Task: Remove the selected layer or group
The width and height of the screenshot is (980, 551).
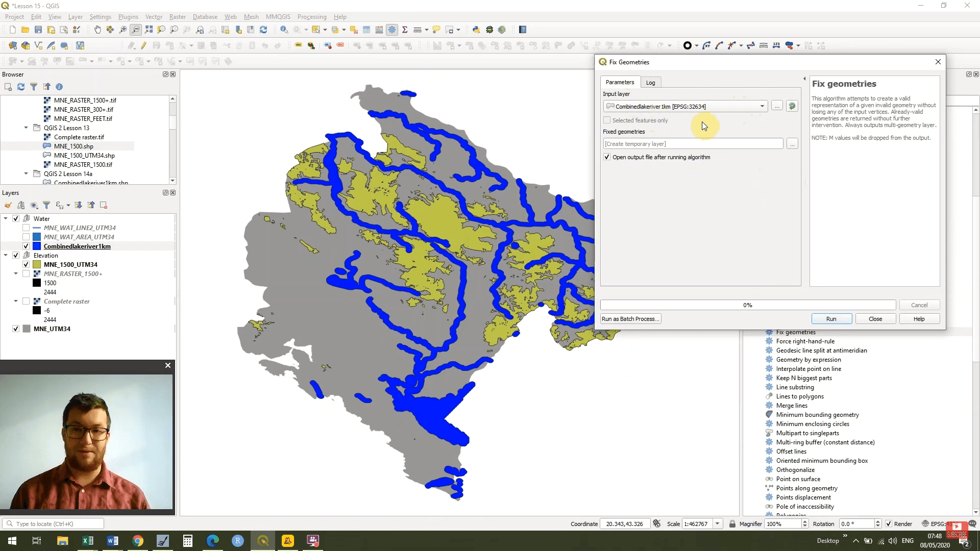Action: coord(104,205)
